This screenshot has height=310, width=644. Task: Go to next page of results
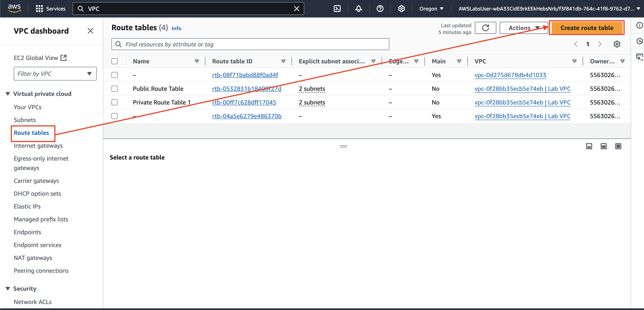pos(599,44)
